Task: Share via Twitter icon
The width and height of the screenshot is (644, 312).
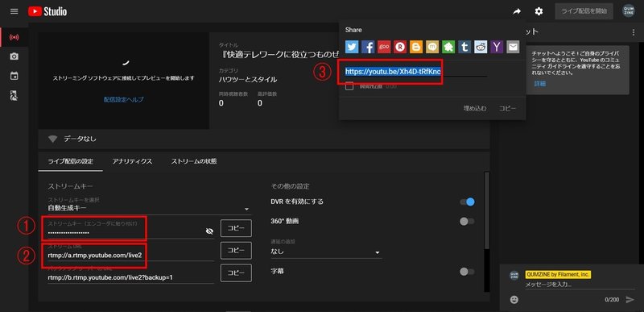Action: [x=352, y=47]
